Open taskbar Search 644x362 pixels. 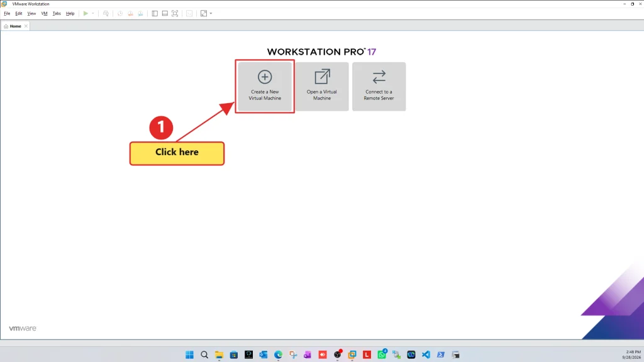click(x=204, y=354)
